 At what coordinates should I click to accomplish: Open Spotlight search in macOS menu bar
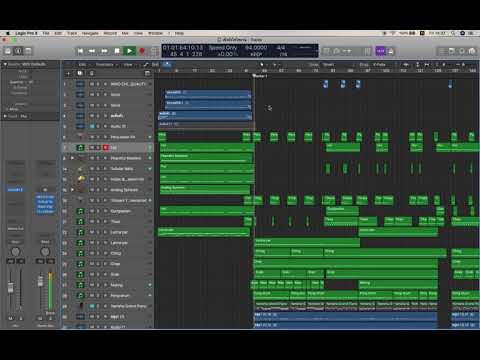(453, 33)
